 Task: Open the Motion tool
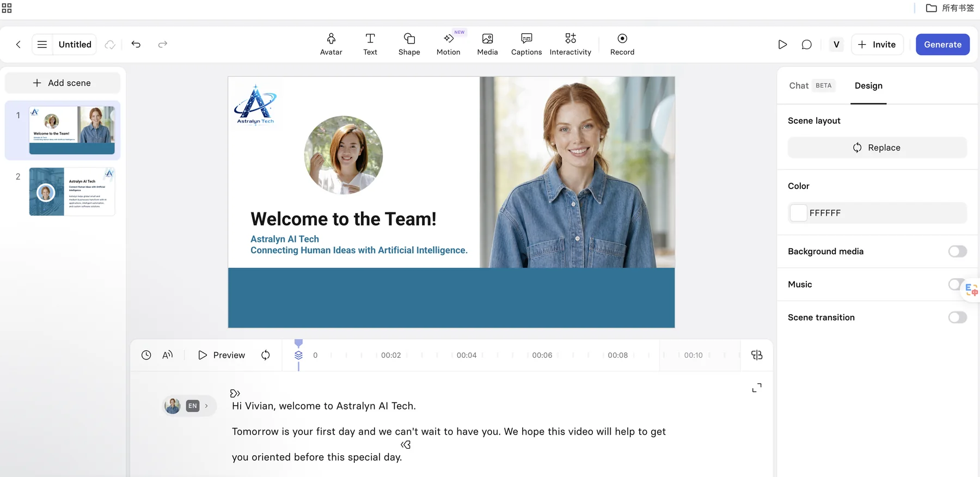[x=449, y=44]
